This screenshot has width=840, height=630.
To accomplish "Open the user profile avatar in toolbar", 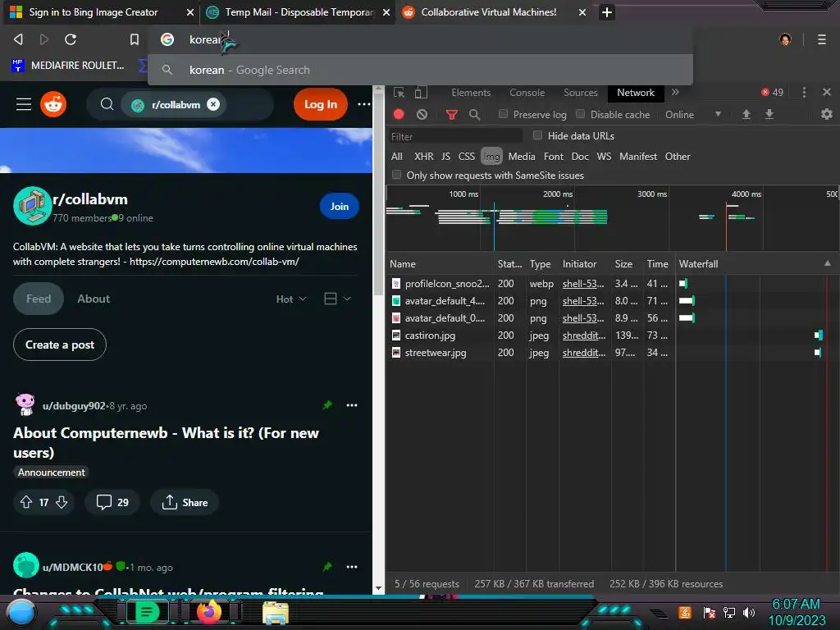I will pyautogui.click(x=785, y=39).
